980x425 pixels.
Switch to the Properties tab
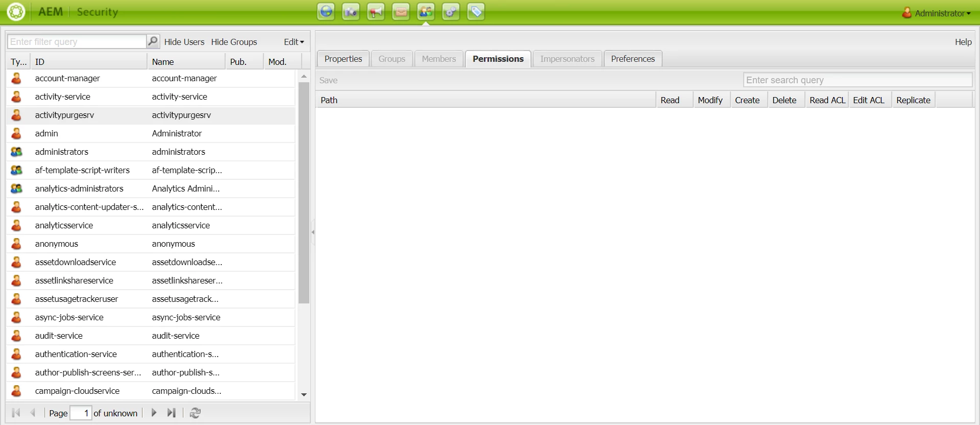(343, 59)
